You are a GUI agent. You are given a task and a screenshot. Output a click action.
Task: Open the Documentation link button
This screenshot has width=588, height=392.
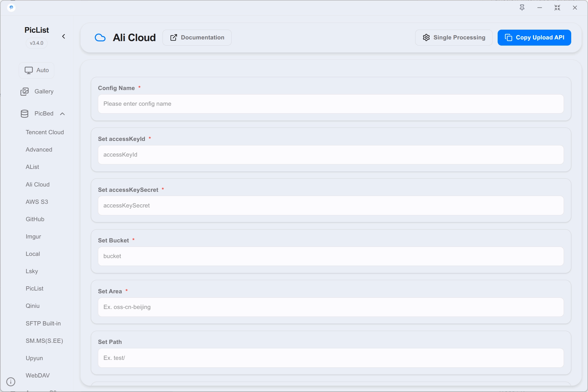point(197,37)
